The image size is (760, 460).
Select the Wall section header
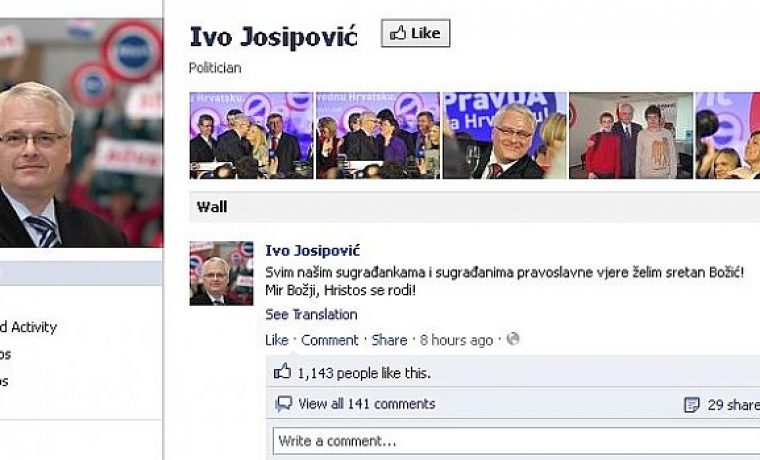(475, 207)
